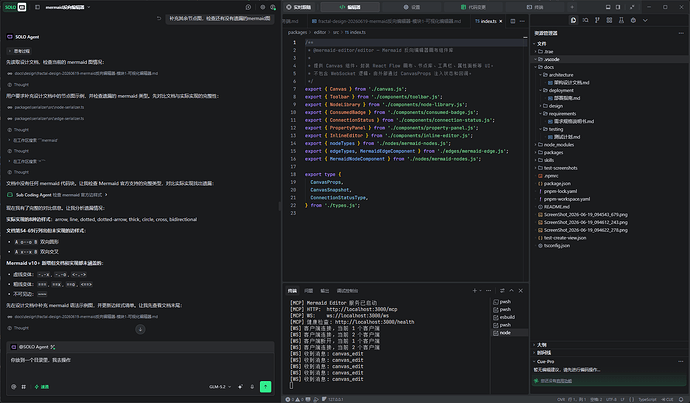The width and height of the screenshot is (690, 403).
Task: Switch to the terminal tab in top bar
Action: (535, 7)
